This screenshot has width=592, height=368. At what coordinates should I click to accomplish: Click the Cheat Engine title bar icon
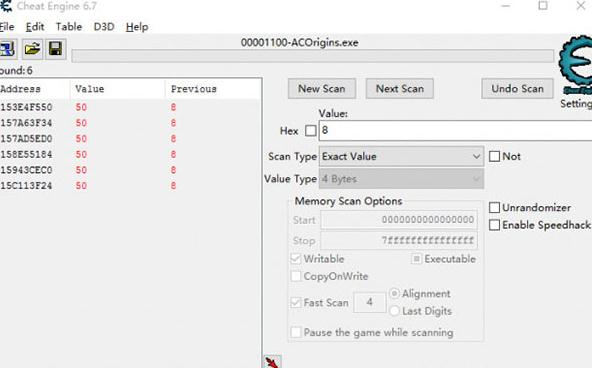6,6
